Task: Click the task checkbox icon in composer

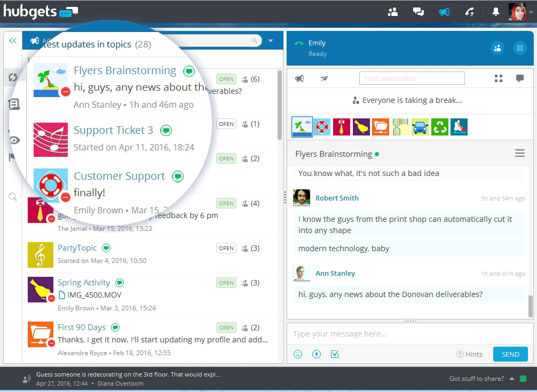Action: pos(335,354)
